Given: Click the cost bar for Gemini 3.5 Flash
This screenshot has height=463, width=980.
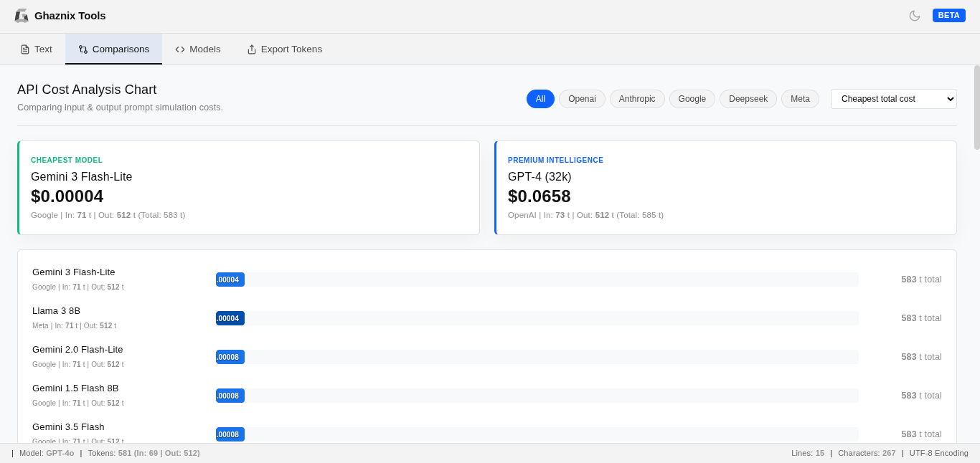Looking at the screenshot, I should coord(230,434).
